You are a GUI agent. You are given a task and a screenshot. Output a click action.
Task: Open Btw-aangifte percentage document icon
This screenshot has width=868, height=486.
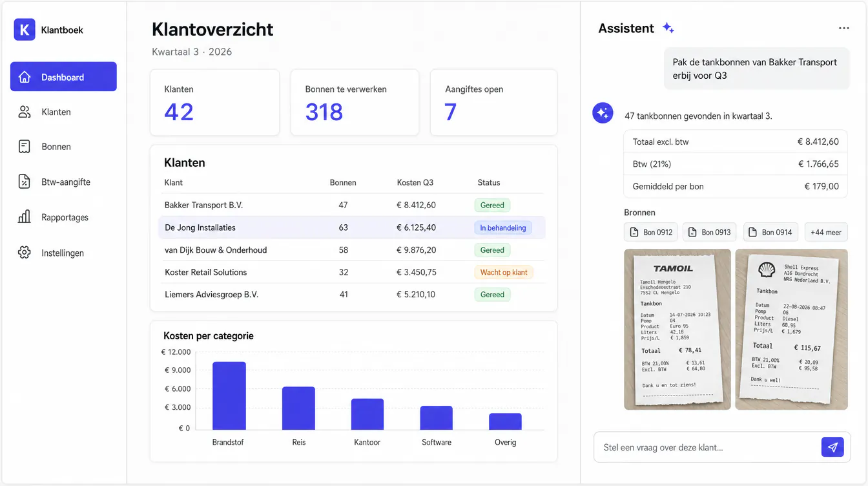point(25,182)
